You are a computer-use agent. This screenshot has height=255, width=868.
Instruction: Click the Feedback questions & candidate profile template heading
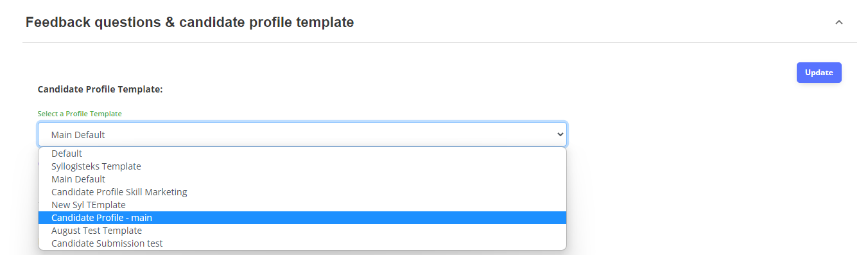click(x=189, y=22)
